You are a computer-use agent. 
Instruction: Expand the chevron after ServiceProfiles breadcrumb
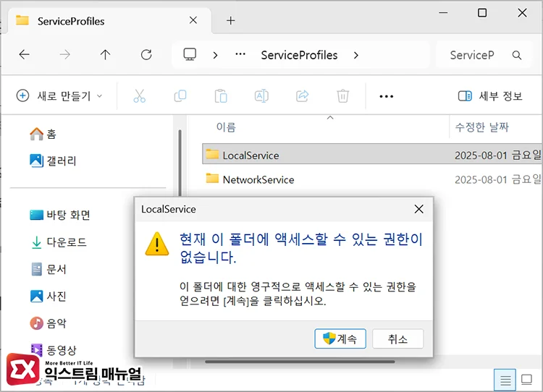tap(356, 55)
